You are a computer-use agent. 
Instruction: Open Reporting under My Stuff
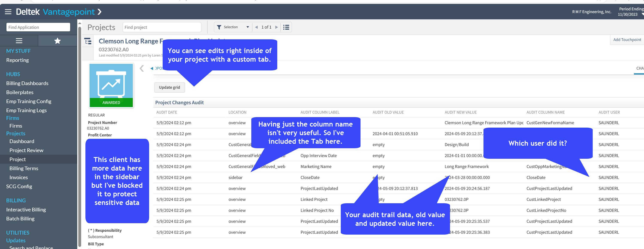(18, 60)
